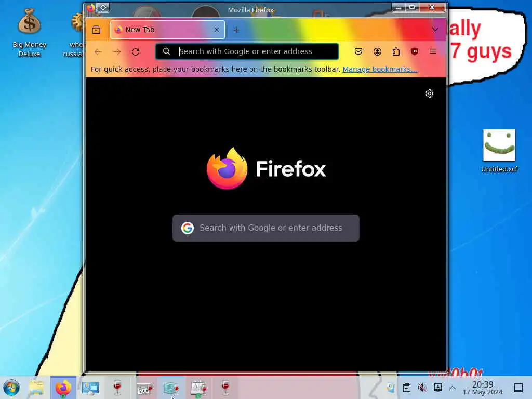This screenshot has width=532, height=399.
Task: Click show desktop button in taskbar
Action: point(518,388)
